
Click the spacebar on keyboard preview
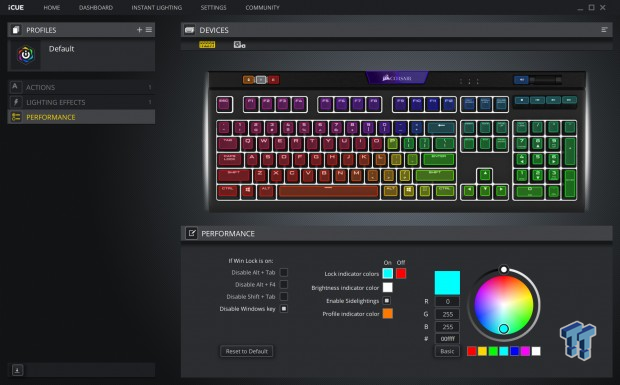(x=328, y=192)
